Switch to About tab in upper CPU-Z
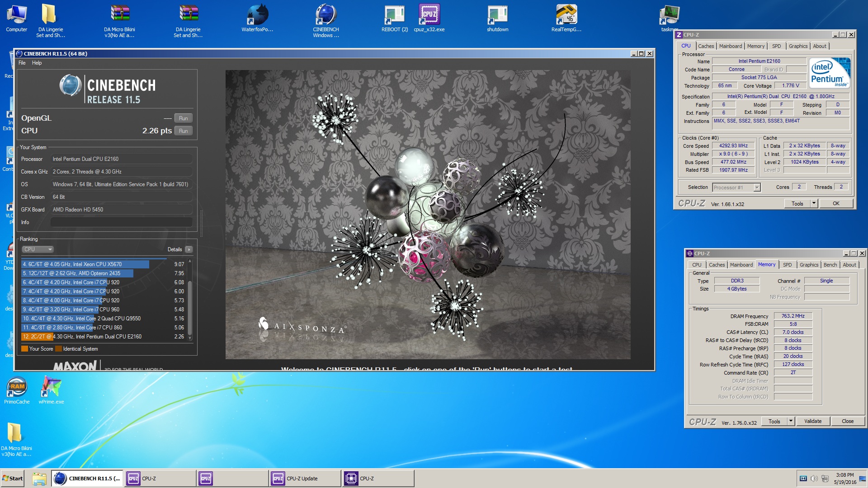This screenshot has height=488, width=868. (x=820, y=46)
